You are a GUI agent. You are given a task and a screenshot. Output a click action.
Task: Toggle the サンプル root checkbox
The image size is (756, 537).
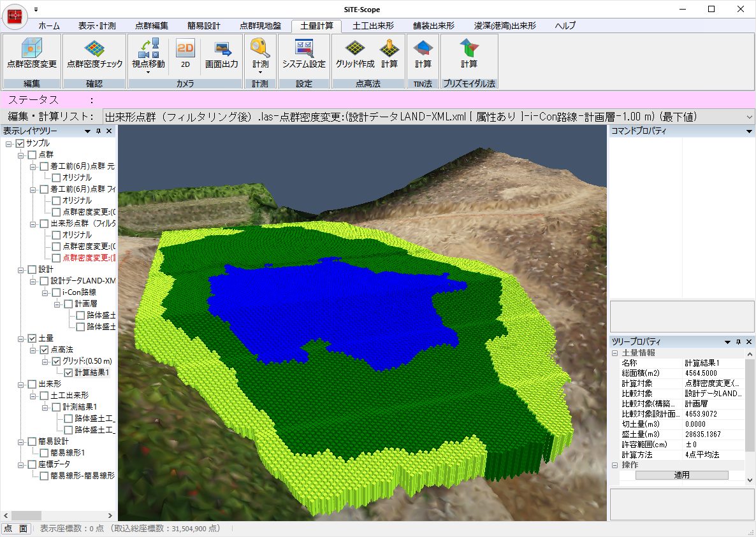click(x=20, y=143)
